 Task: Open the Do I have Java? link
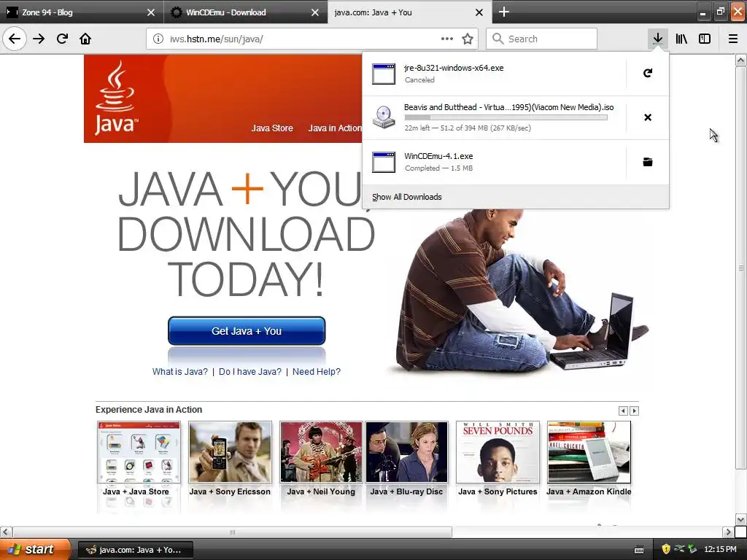pos(250,371)
